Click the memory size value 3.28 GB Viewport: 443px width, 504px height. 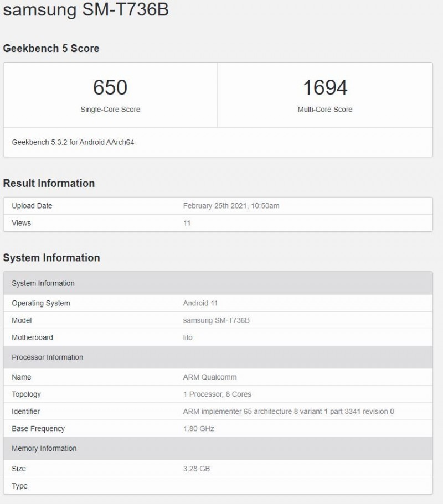coord(196,469)
